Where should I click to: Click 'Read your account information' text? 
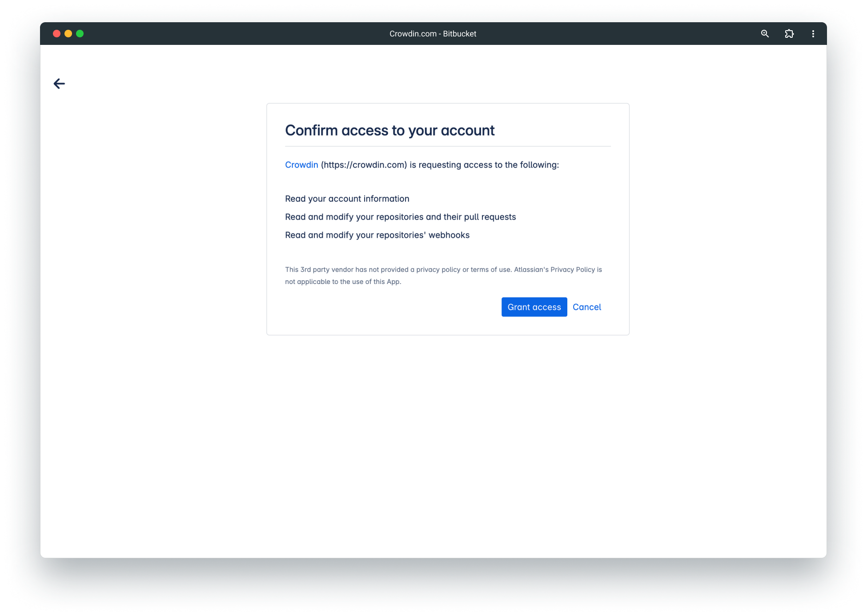(x=347, y=199)
